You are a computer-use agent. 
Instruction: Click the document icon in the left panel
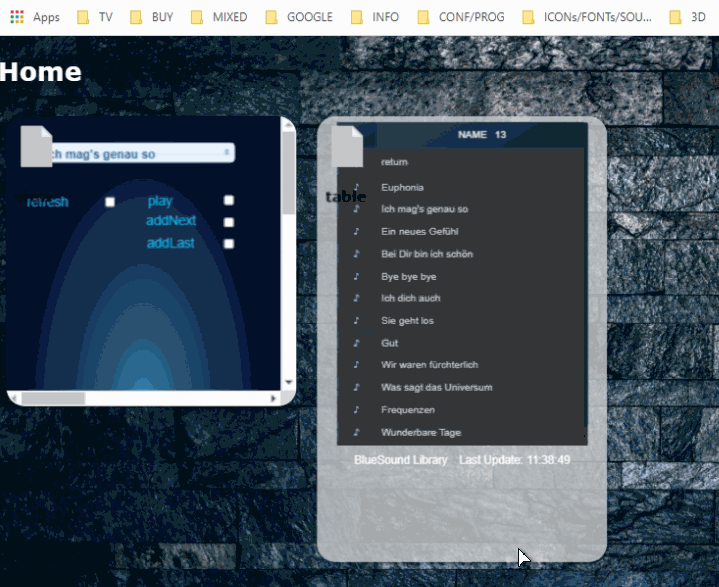click(36, 146)
